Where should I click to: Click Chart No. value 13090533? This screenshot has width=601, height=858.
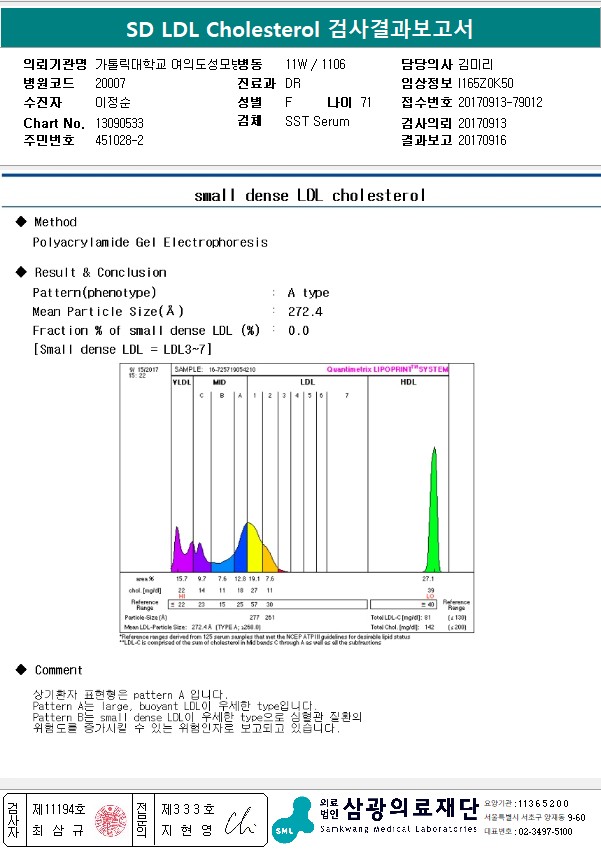[119, 123]
